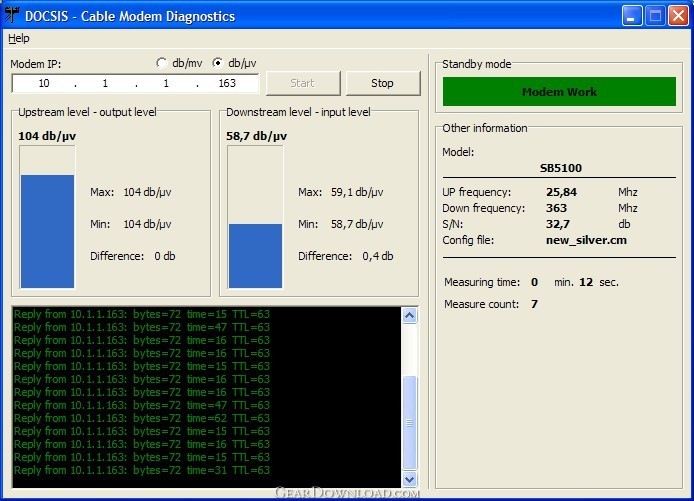
Task: Click the S/N value '32,7'
Action: [558, 224]
